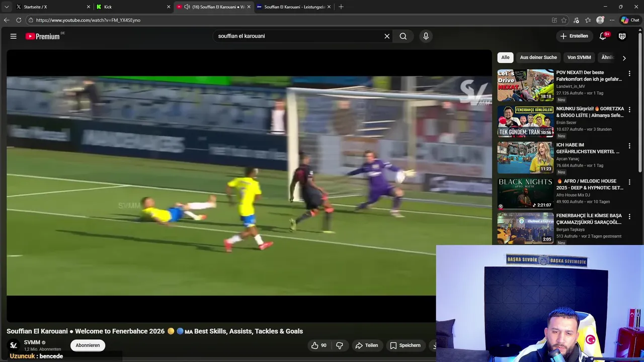The height and width of the screenshot is (362, 644).
Task: Add page to favorites with star
Action: (x=564, y=20)
